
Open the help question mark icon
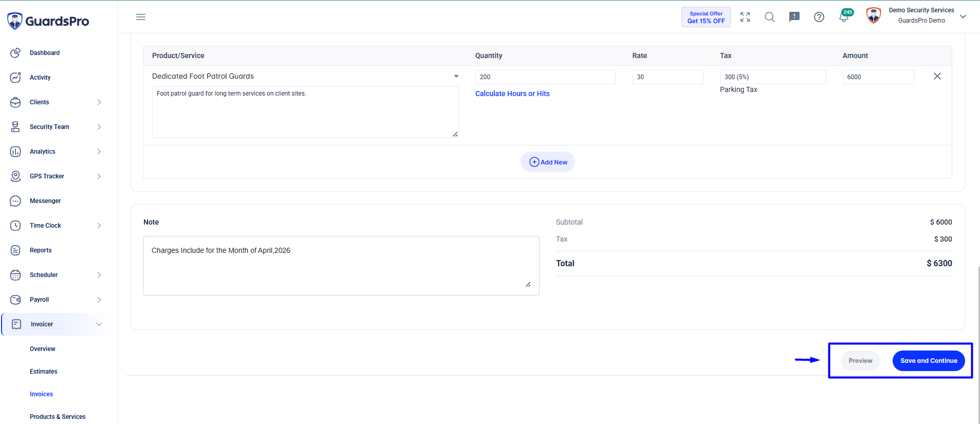pyautogui.click(x=819, y=17)
